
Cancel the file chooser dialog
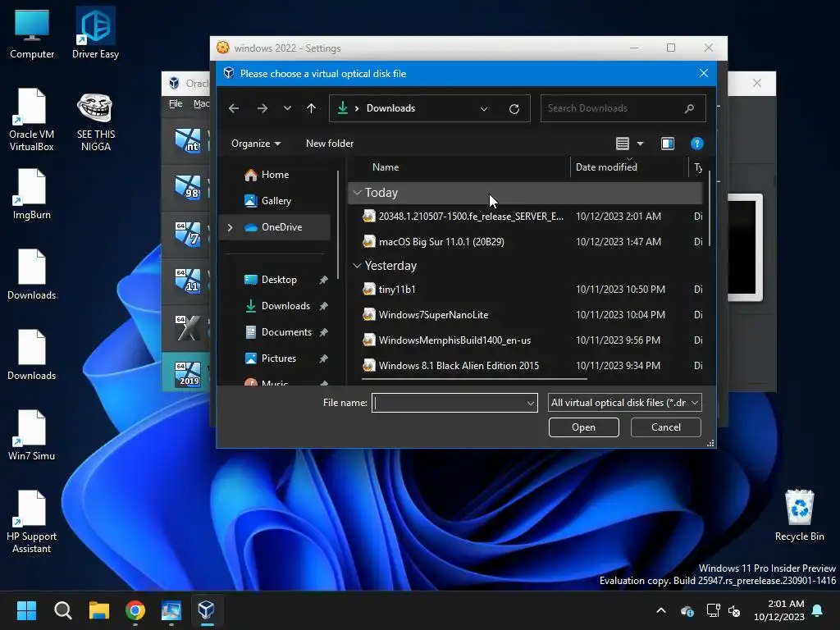[666, 427]
